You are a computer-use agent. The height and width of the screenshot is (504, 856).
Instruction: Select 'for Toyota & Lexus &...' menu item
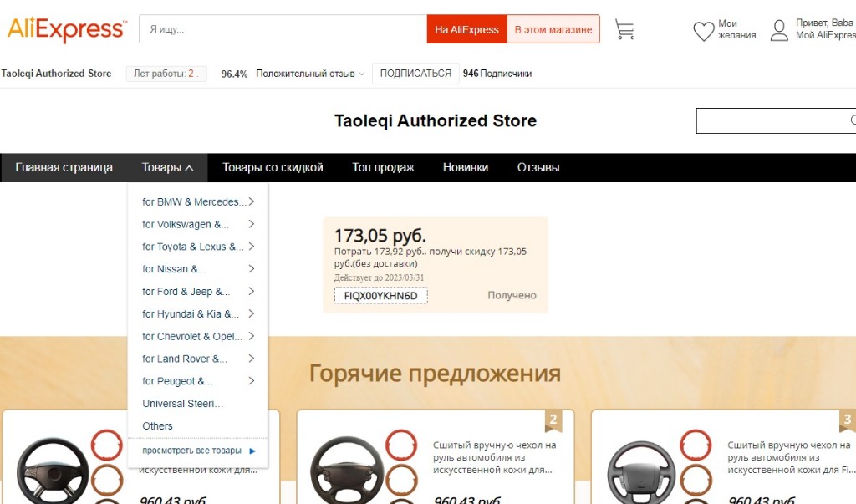pyautogui.click(x=193, y=247)
